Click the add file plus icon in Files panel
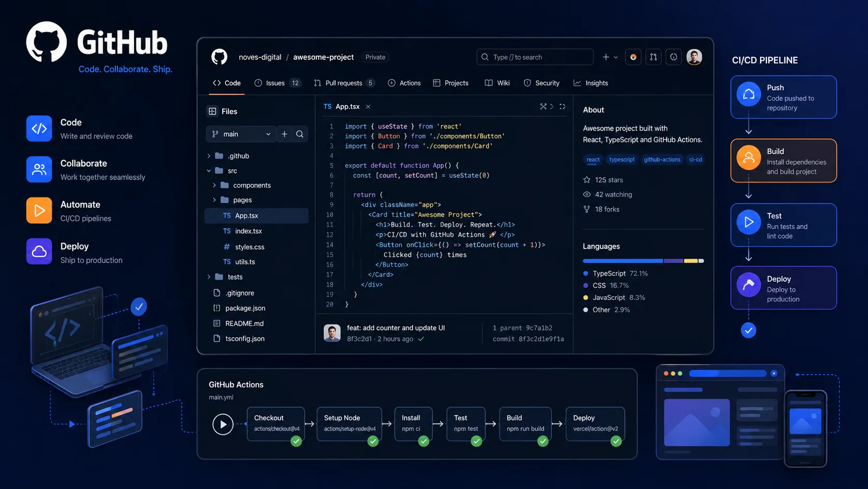The height and width of the screenshot is (489, 868). coord(284,134)
